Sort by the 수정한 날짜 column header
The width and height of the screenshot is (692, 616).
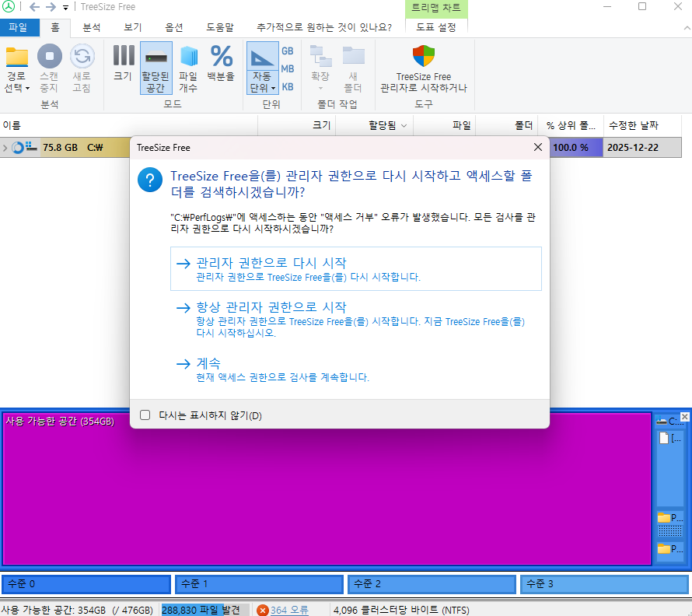(x=642, y=125)
